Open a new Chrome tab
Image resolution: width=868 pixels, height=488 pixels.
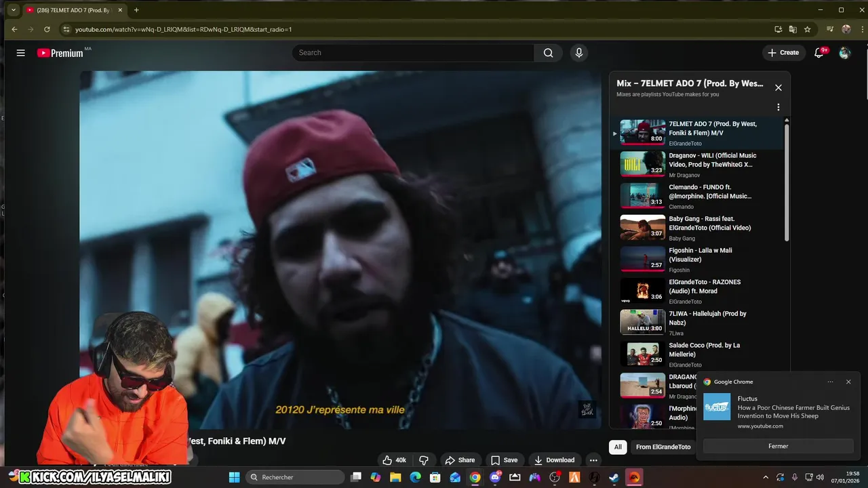coord(136,10)
